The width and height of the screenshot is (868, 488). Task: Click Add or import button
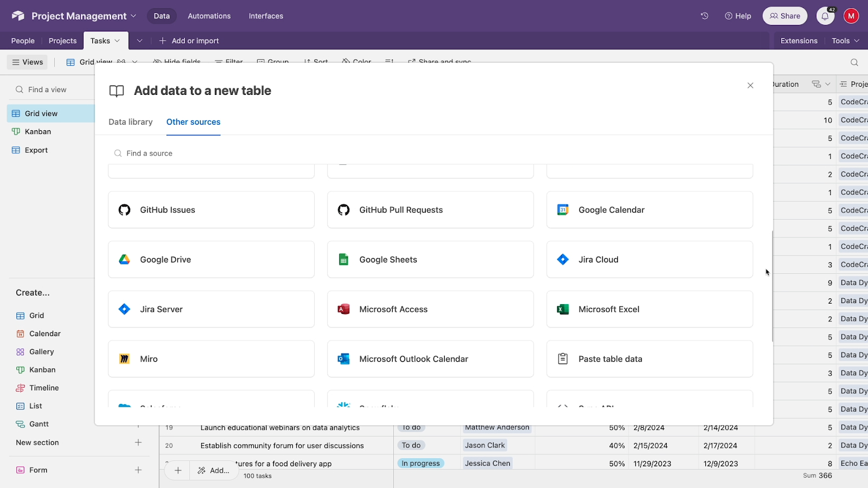tap(189, 41)
